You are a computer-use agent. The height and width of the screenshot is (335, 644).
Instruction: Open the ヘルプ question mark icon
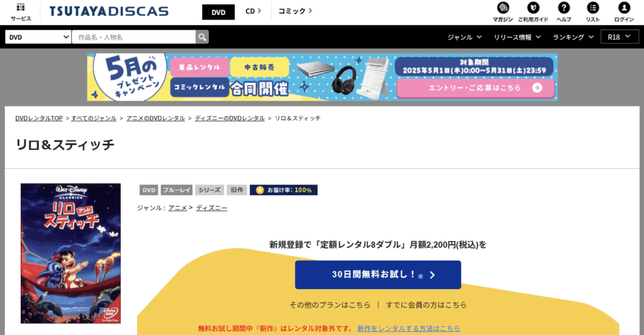pos(563,12)
